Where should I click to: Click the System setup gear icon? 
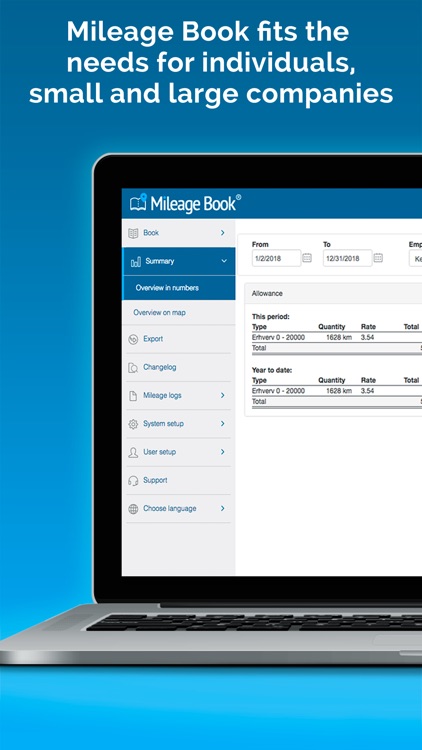(x=133, y=424)
